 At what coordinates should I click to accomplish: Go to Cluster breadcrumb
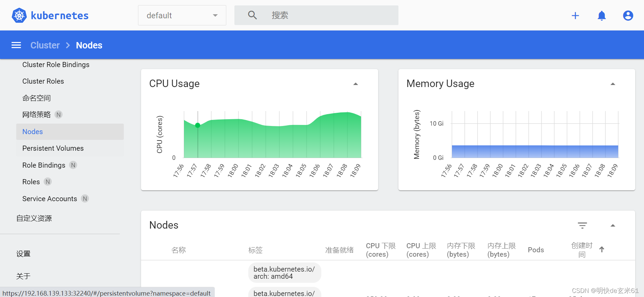click(45, 45)
